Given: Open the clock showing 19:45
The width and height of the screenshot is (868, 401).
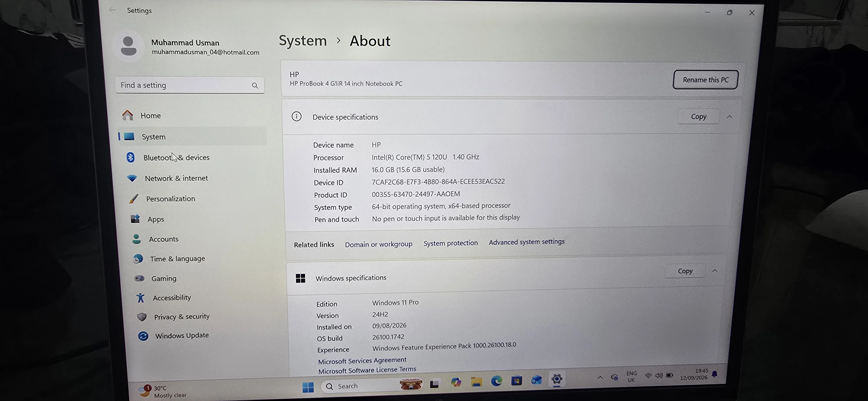Looking at the screenshot, I should coord(694,374).
